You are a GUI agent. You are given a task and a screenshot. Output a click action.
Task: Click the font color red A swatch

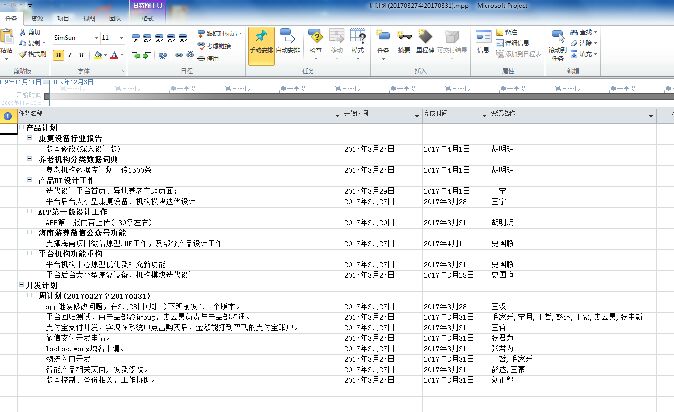[x=113, y=55]
